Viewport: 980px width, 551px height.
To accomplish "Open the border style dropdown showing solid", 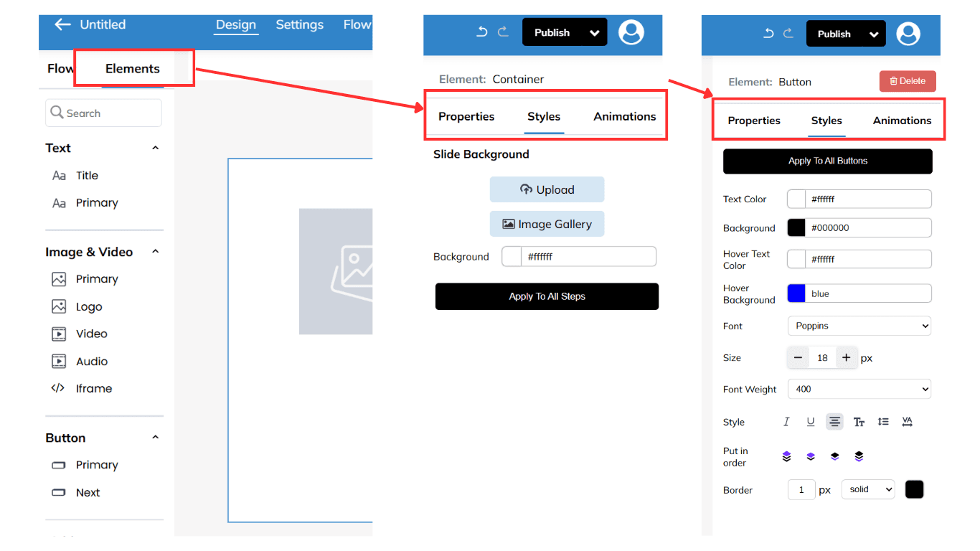I will click(x=868, y=489).
